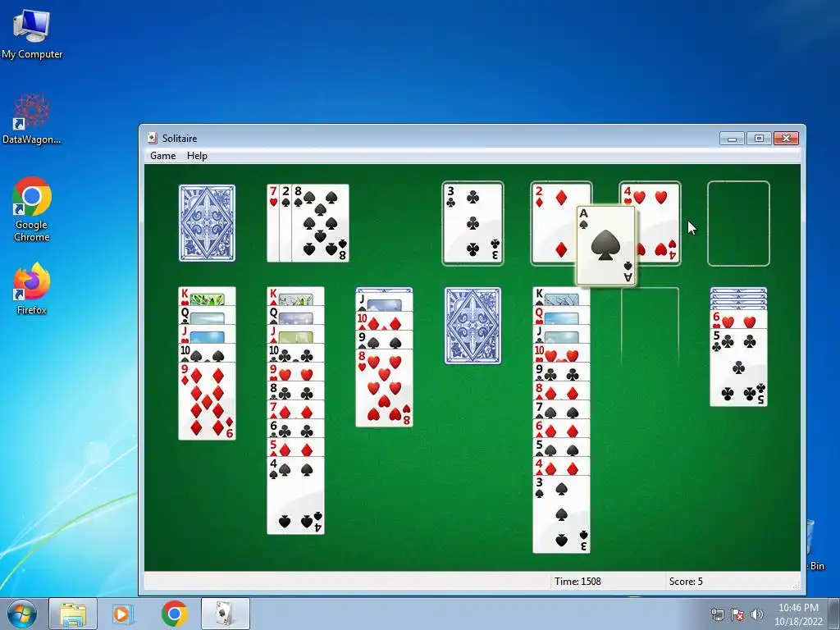Flip the face-down card in fourth column
This screenshot has height=630, width=840.
pos(472,326)
